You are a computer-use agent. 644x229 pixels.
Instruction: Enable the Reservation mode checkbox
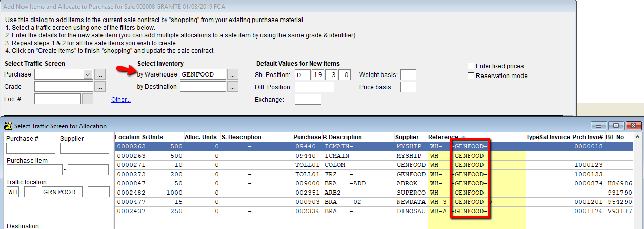(471, 76)
